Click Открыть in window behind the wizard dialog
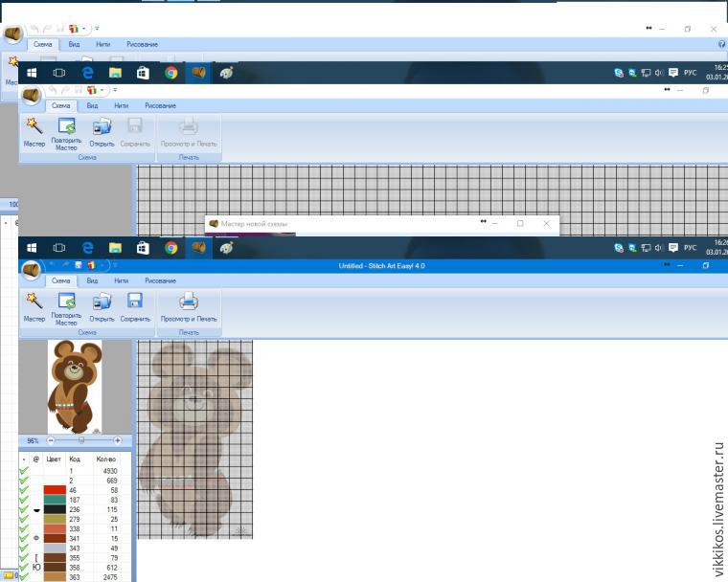Viewport: 728px width, 582px height. coord(102,132)
